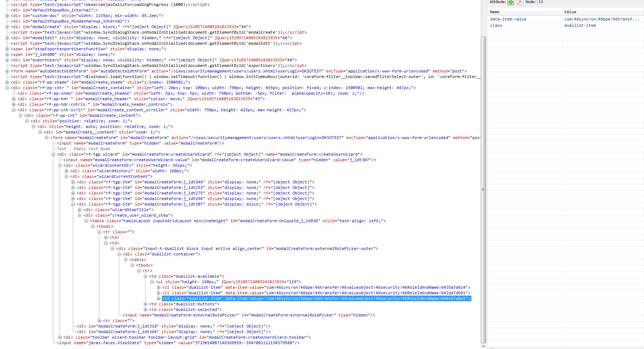
Task: Expand the li item ending in 6435a7d614
Action: [x=159, y=287]
